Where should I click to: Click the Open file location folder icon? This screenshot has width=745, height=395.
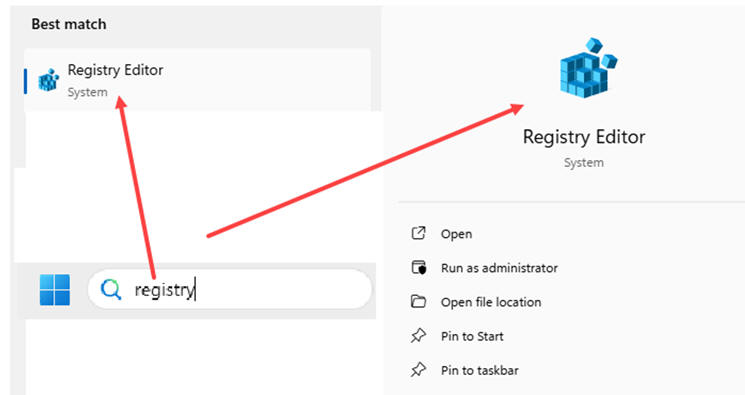tap(419, 301)
